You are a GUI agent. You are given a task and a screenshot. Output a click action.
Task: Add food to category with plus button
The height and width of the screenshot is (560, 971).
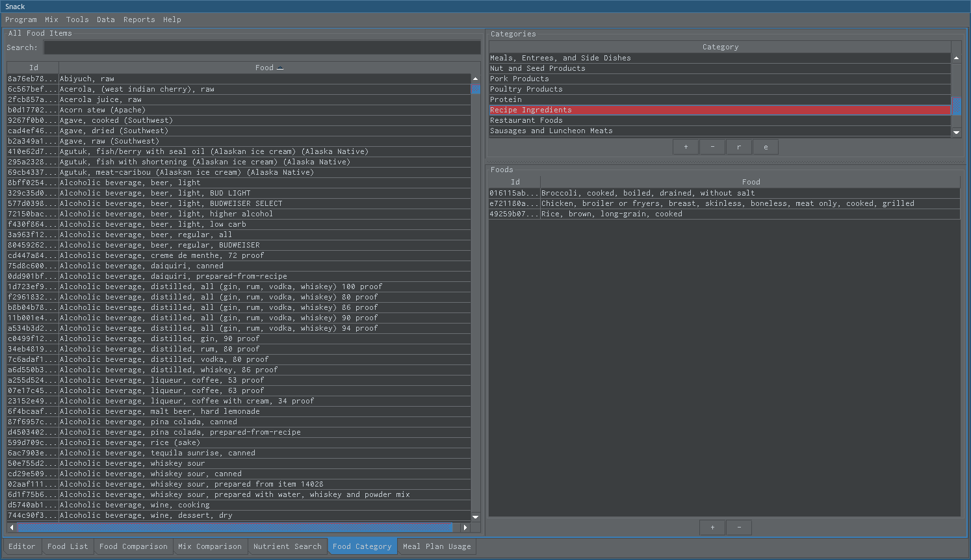[712, 527]
